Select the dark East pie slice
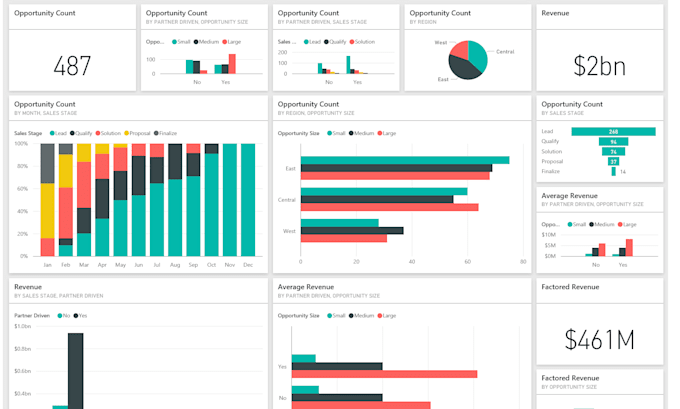 (462, 69)
